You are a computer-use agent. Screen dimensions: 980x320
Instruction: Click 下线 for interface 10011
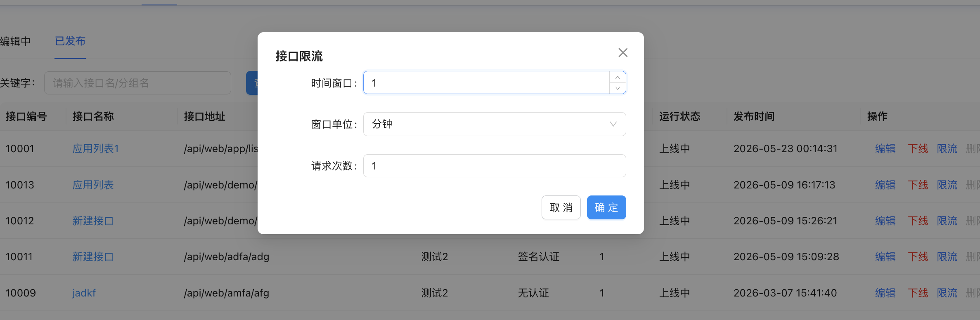pyautogui.click(x=918, y=256)
